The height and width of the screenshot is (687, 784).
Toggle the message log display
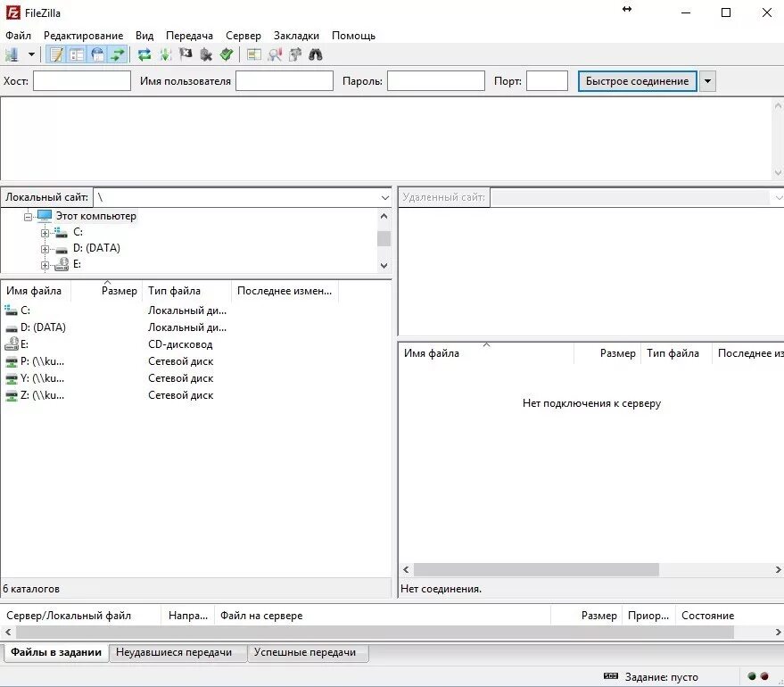coord(55,54)
